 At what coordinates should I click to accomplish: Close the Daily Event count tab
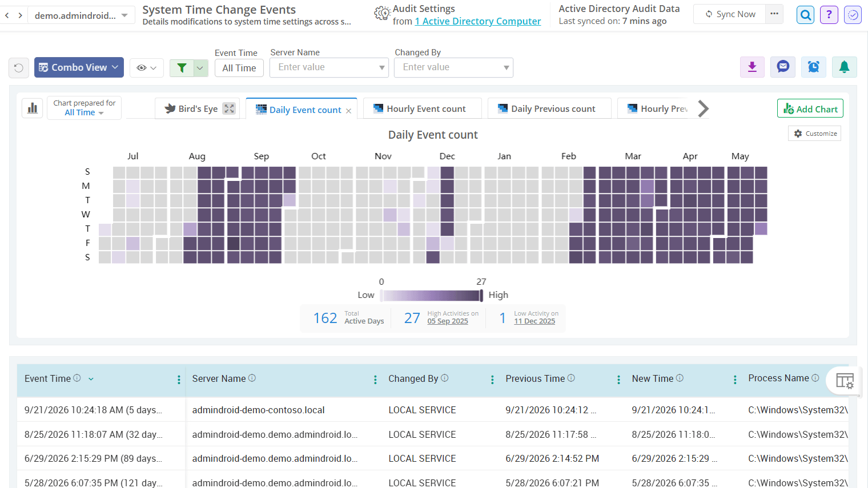348,111
